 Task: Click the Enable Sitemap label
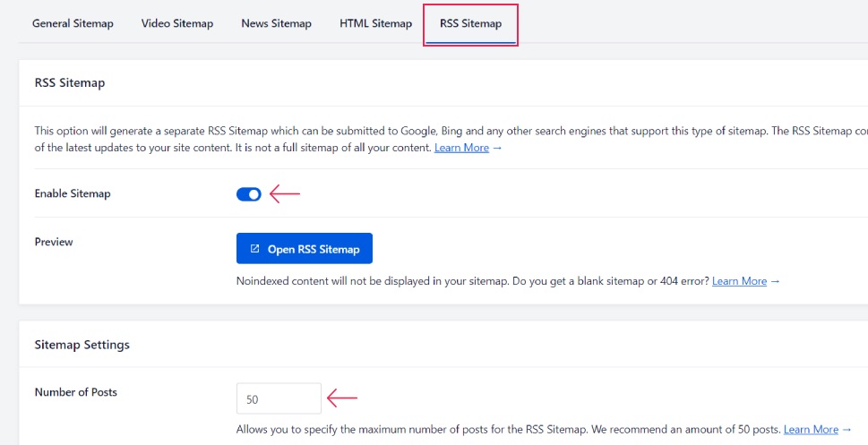pyautogui.click(x=73, y=193)
